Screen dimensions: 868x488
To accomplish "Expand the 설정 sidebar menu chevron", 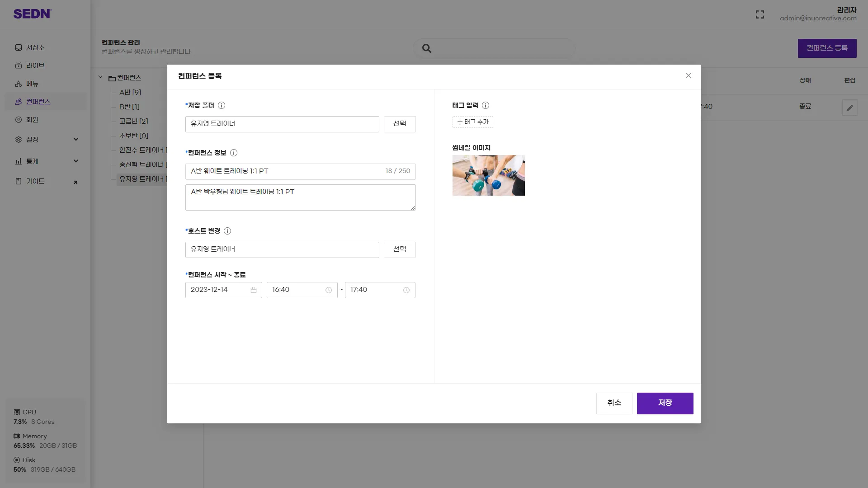I will click(76, 140).
